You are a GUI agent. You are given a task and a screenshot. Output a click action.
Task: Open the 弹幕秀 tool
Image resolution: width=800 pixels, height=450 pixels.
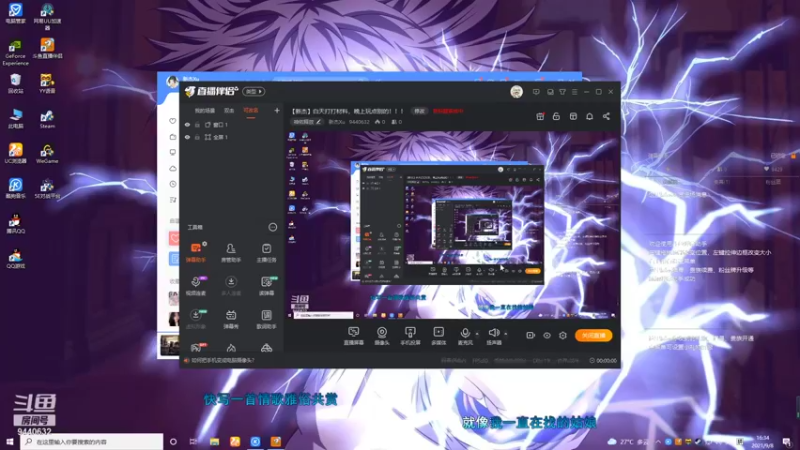[231, 319]
